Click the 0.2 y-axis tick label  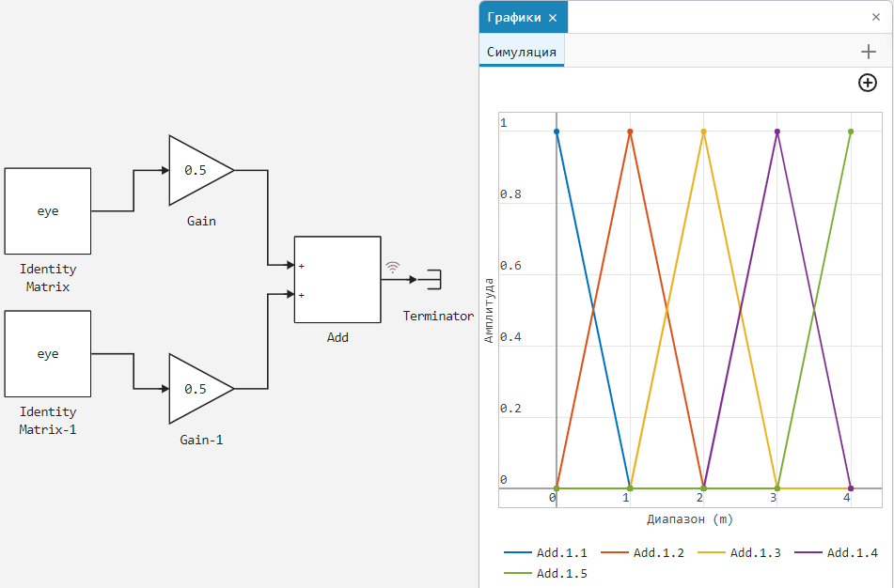[510, 409]
